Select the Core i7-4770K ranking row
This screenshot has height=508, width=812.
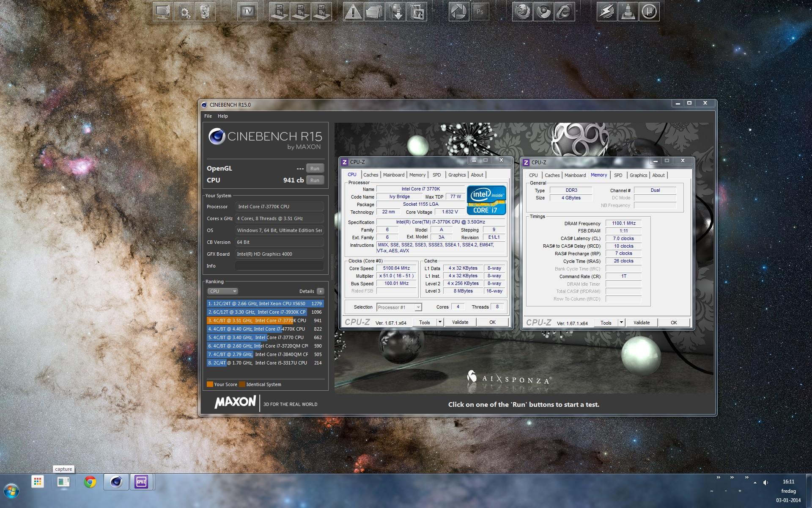pos(265,329)
